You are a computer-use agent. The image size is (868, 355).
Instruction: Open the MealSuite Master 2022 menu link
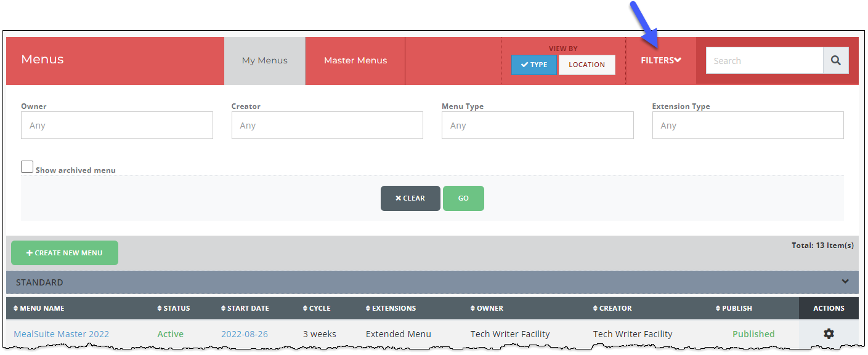click(x=61, y=333)
